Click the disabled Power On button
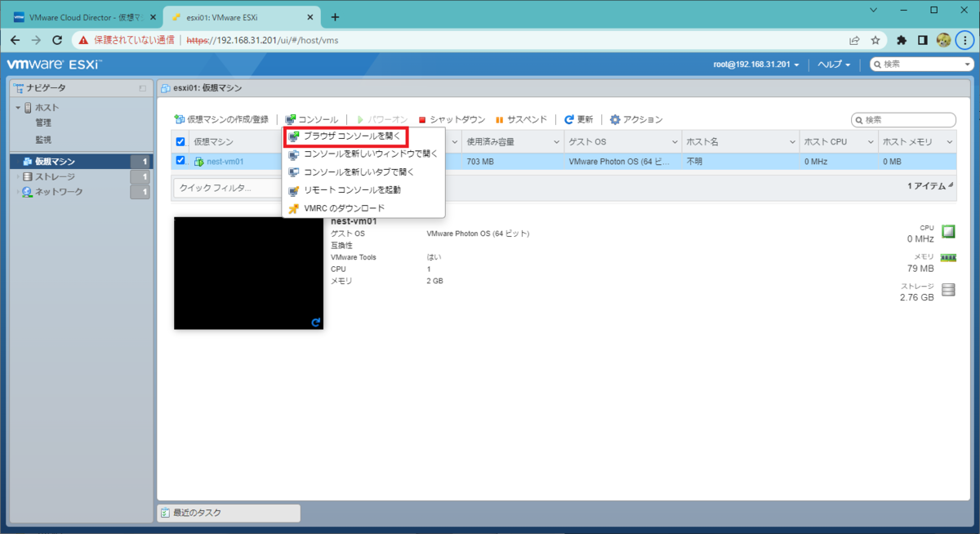This screenshot has width=980, height=534. 381,119
